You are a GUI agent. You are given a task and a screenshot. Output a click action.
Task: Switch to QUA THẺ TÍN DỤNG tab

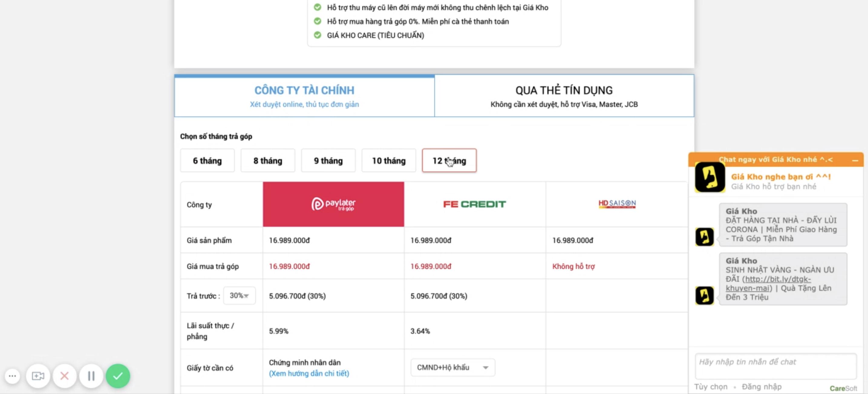tap(564, 96)
